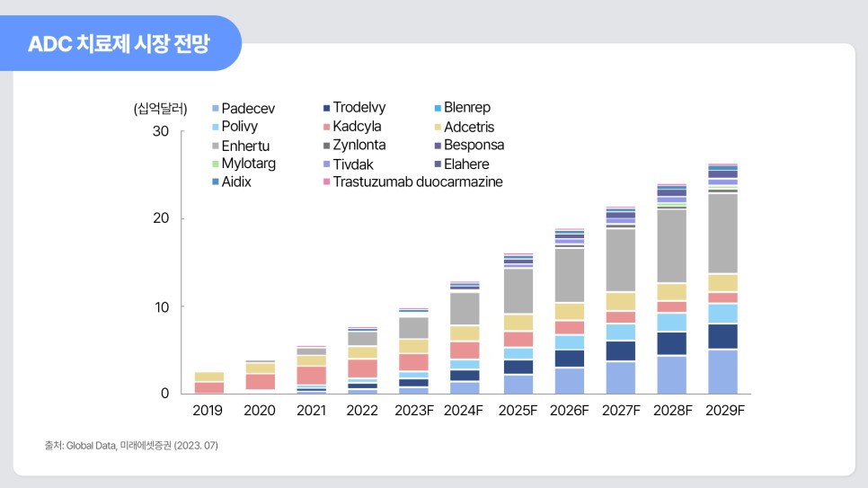
Task: Click the Tivdak legend color swatch
Action: coord(326,164)
